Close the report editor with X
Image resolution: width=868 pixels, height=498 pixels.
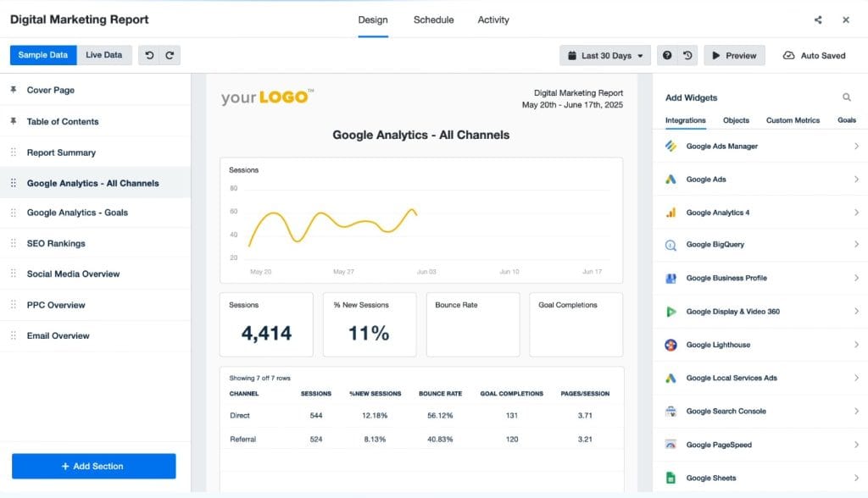[x=846, y=20]
